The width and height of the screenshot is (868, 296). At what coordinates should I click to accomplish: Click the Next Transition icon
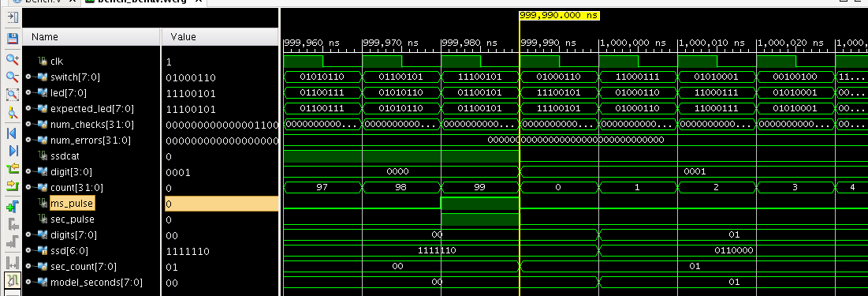pyautogui.click(x=12, y=185)
